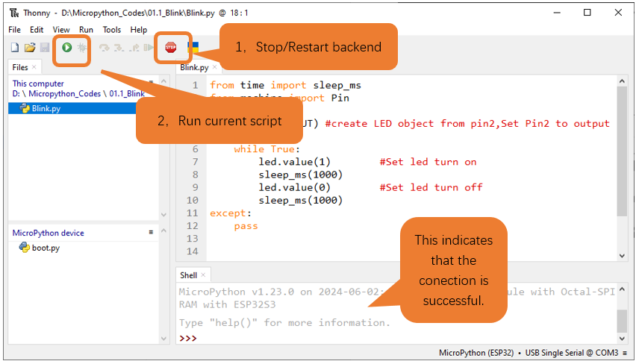Debug current script with the bug icon
This screenshot has width=636, height=364.
pyautogui.click(x=82, y=48)
